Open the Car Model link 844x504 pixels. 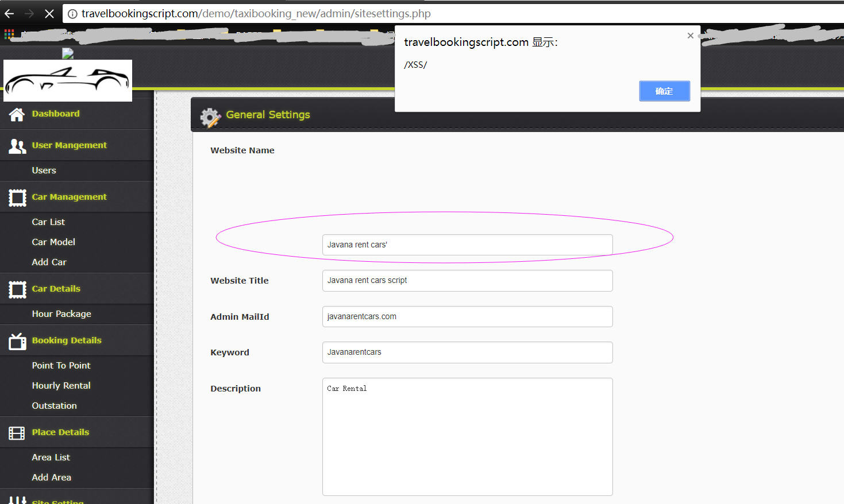(x=53, y=242)
